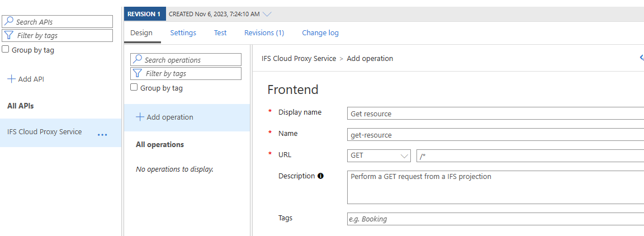Open the Revisions (1) tab
644x236 pixels.
coord(264,33)
